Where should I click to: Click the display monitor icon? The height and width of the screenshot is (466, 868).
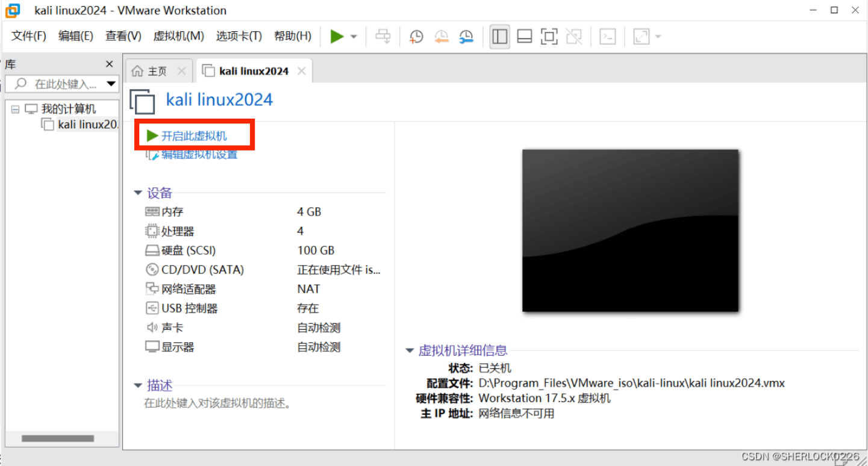[152, 347]
